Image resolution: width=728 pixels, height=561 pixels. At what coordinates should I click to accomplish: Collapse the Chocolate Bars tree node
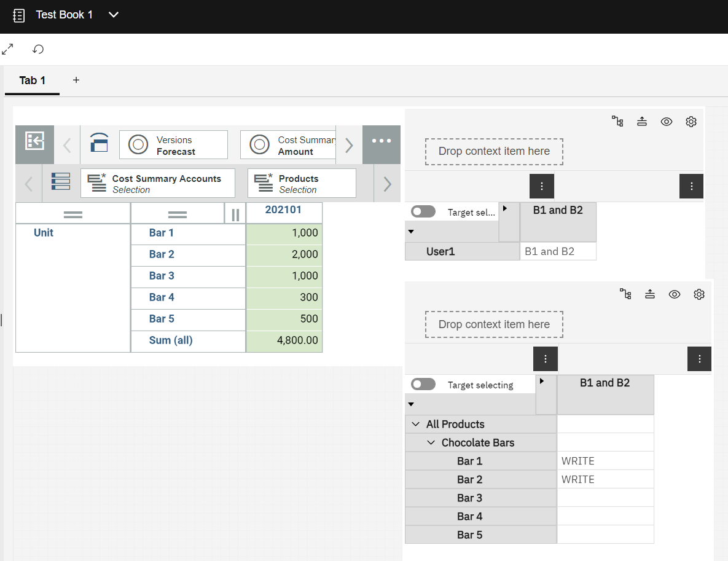coord(431,443)
